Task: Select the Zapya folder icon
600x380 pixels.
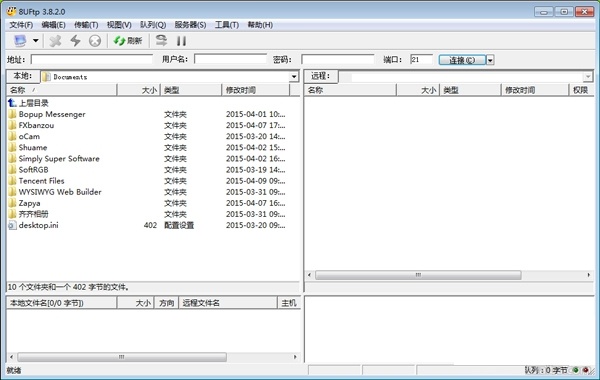Action: point(13,203)
